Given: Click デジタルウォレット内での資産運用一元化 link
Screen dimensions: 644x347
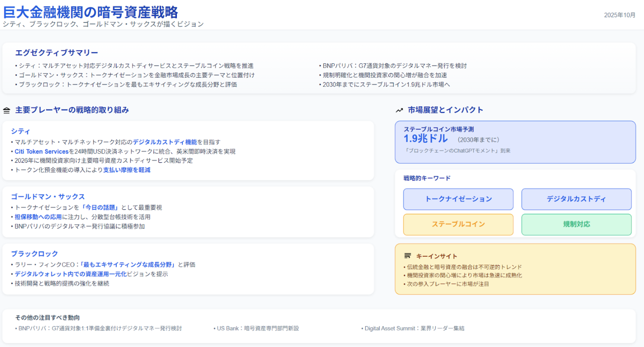Looking at the screenshot, I should pyautogui.click(x=71, y=274).
